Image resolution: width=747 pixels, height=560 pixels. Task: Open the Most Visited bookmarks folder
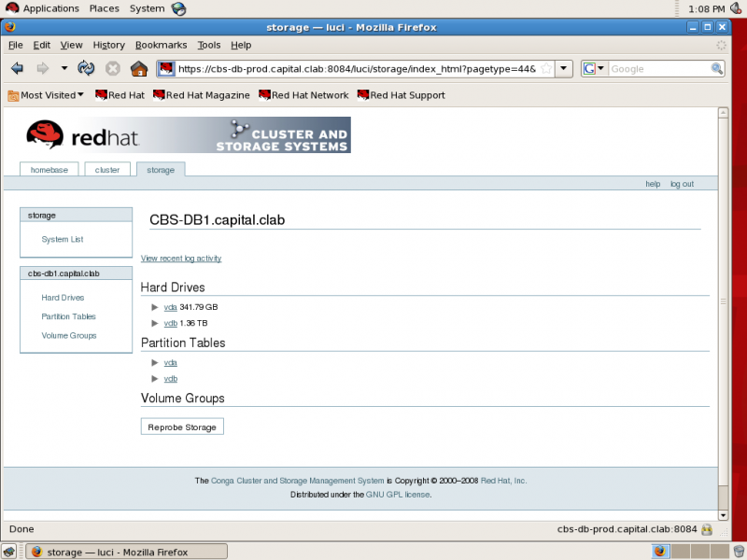point(46,95)
